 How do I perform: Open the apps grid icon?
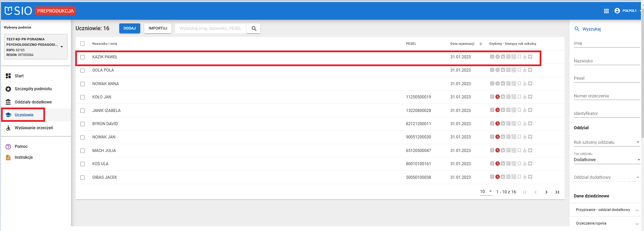[x=606, y=11]
